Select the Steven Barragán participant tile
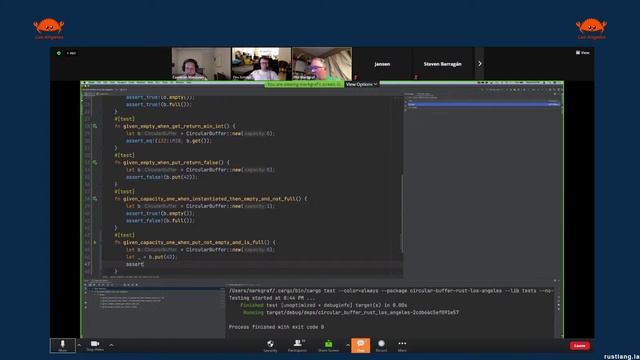The image size is (640, 360). 443,64
